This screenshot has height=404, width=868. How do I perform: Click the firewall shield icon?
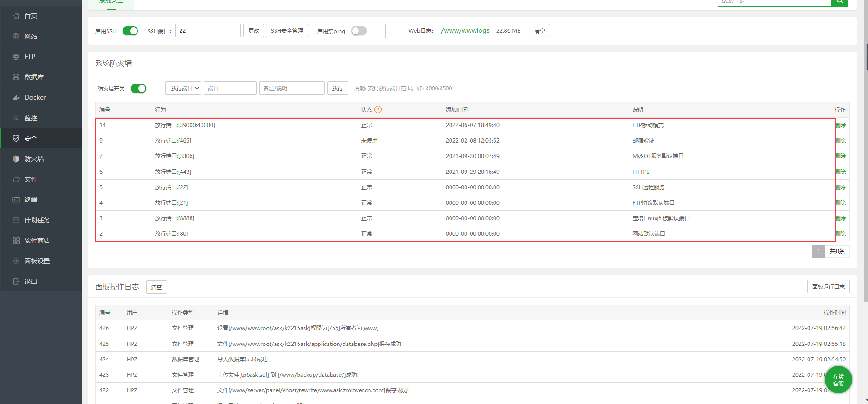(x=16, y=159)
